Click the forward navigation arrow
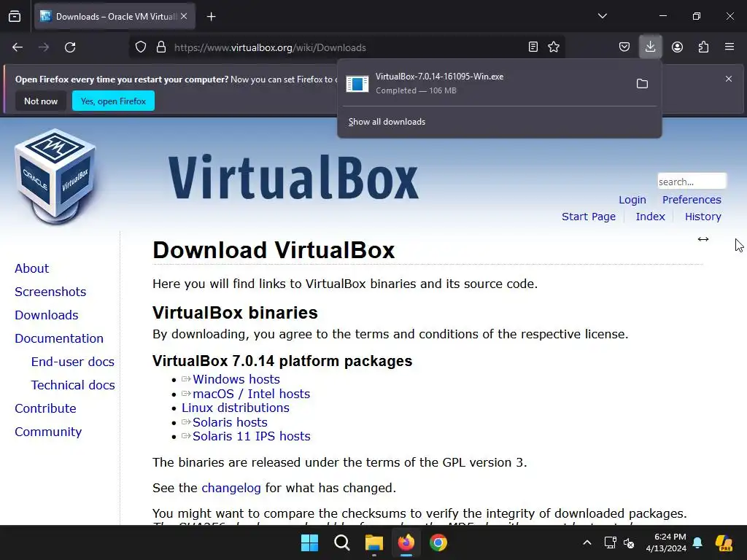 click(44, 47)
